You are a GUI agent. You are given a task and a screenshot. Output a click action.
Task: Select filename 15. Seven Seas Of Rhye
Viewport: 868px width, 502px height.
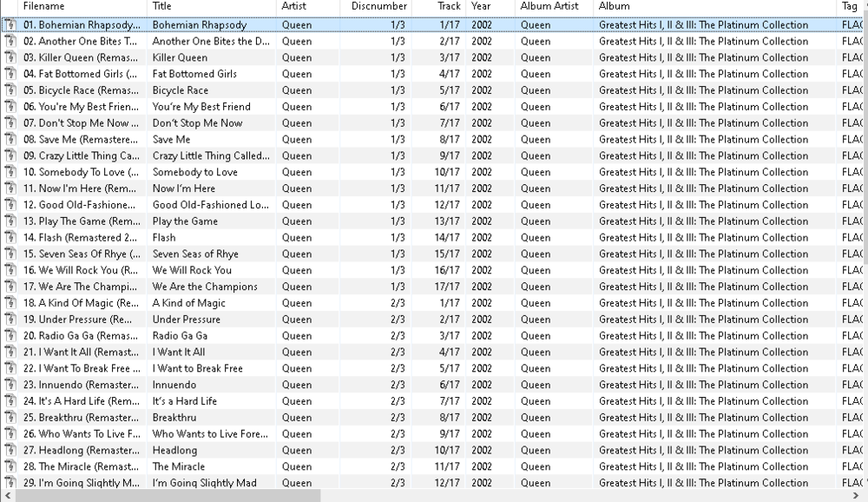coord(82,254)
